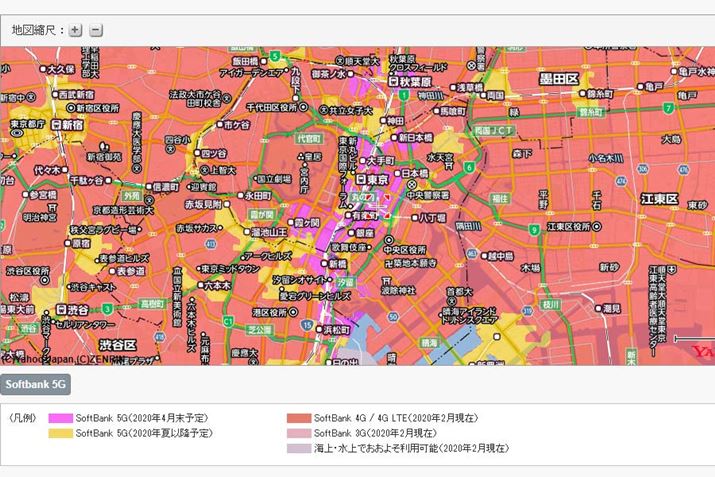Click the 原宿 station marker
715x477 pixels.
point(68,243)
